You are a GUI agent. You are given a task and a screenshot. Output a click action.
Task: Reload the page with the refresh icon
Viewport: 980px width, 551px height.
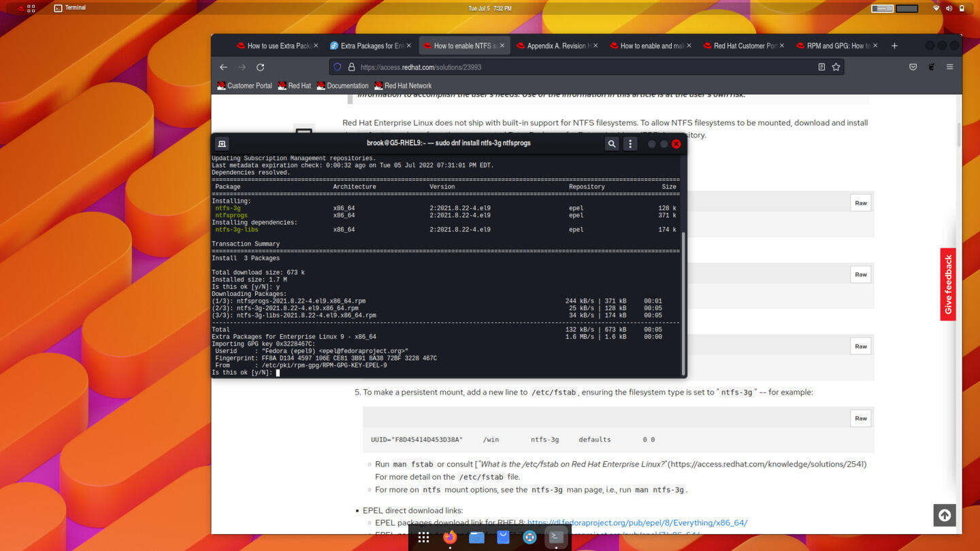(260, 67)
